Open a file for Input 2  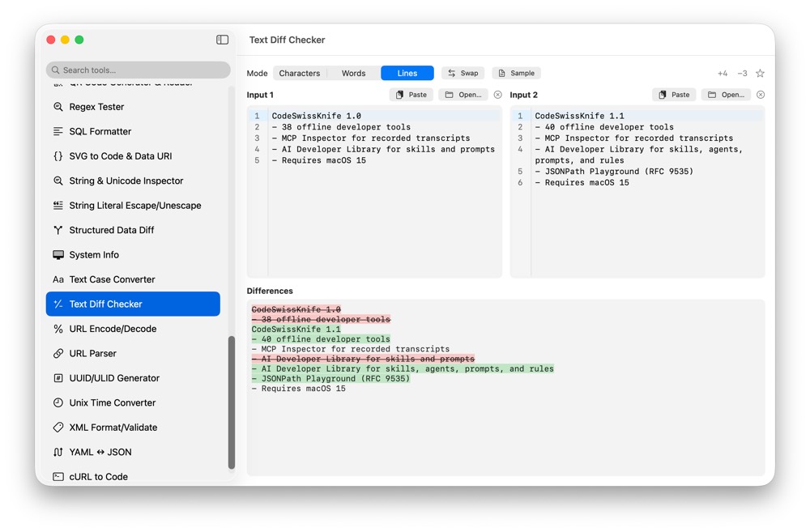click(x=727, y=95)
